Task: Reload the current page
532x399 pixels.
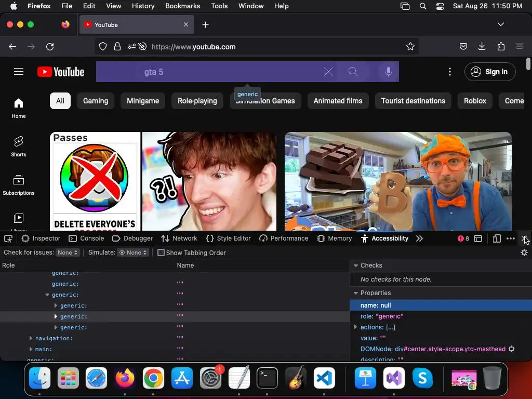Action: pos(50,46)
